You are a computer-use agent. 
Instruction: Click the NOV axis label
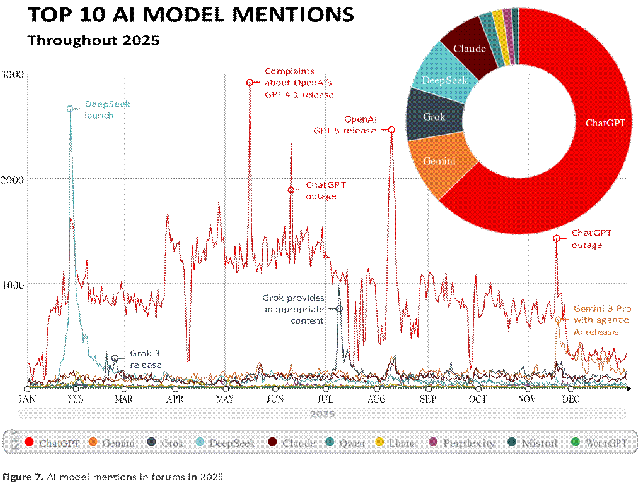528,398
